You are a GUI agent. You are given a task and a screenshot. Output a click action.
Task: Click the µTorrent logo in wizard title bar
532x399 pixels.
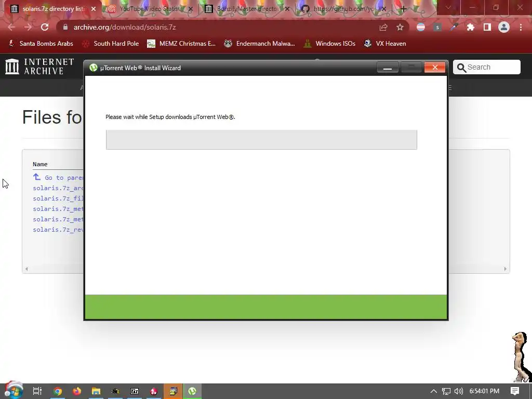(94, 68)
